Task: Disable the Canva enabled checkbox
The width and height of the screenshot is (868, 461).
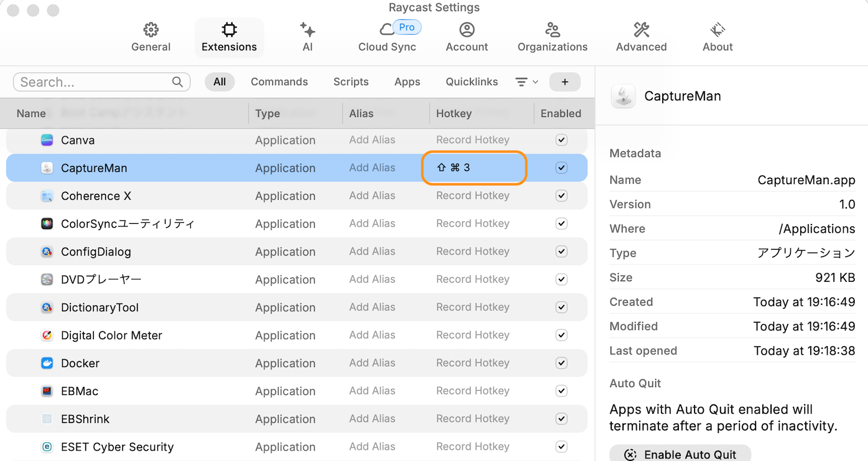Action: pyautogui.click(x=561, y=140)
